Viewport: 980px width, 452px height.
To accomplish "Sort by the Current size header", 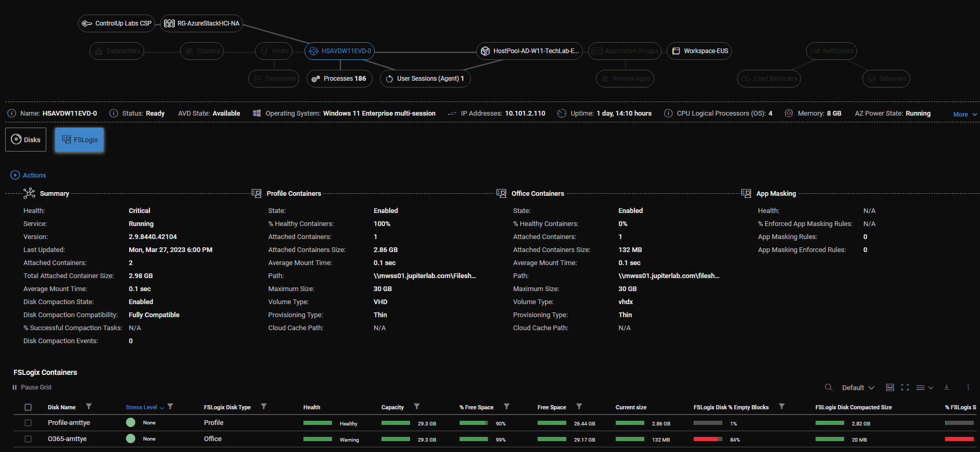I will [x=631, y=407].
